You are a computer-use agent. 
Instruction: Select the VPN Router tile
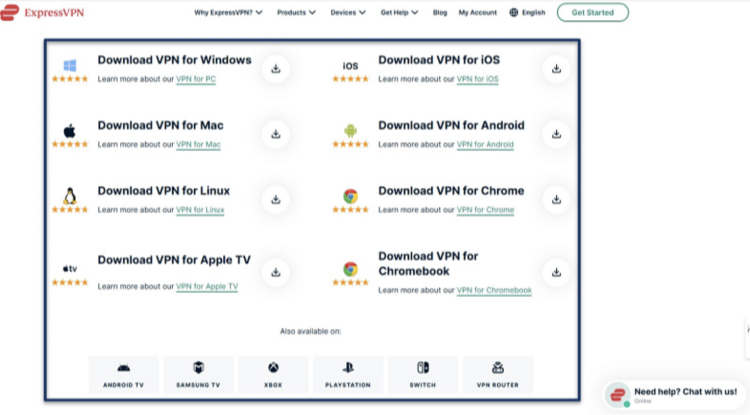497,374
